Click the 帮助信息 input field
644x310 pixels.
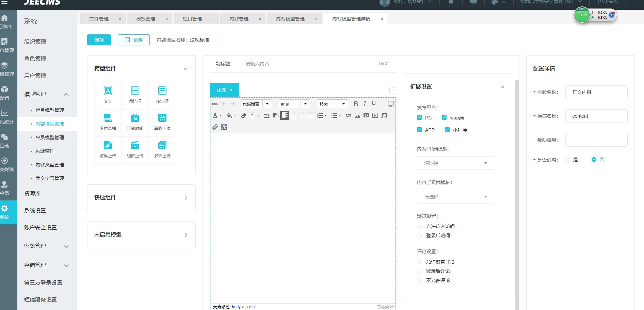(596, 140)
